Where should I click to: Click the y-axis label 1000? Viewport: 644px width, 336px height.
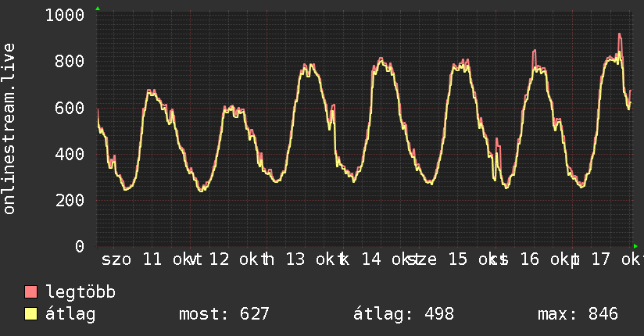point(65,16)
